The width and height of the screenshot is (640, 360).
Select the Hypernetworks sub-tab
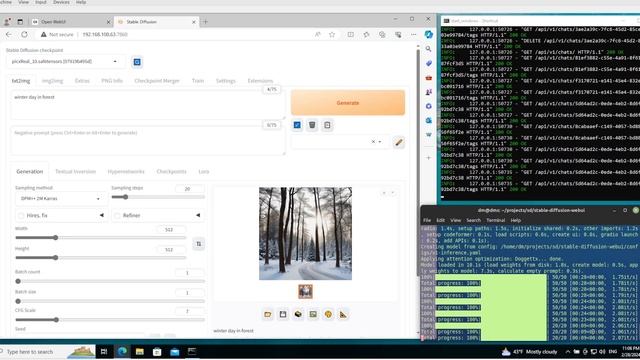tap(126, 171)
